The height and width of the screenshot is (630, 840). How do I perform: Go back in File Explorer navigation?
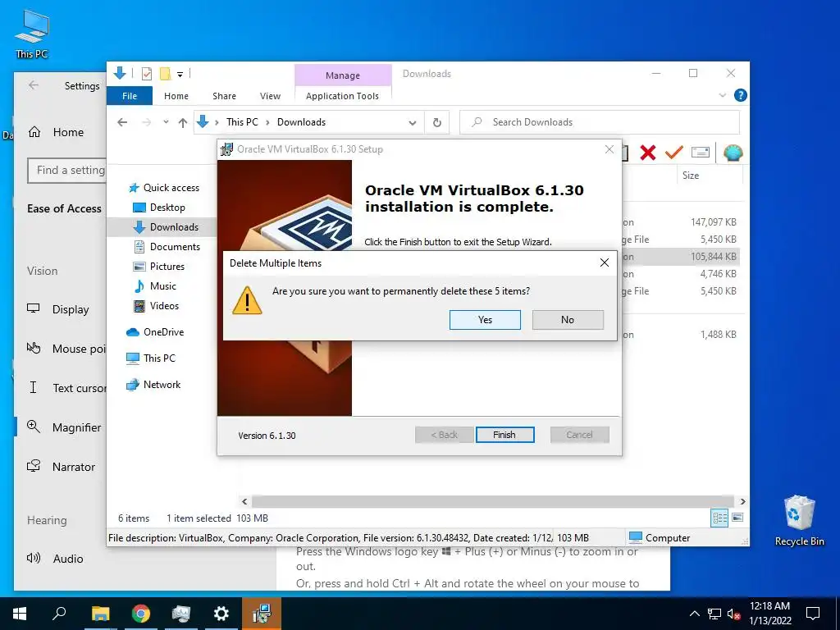(122, 122)
